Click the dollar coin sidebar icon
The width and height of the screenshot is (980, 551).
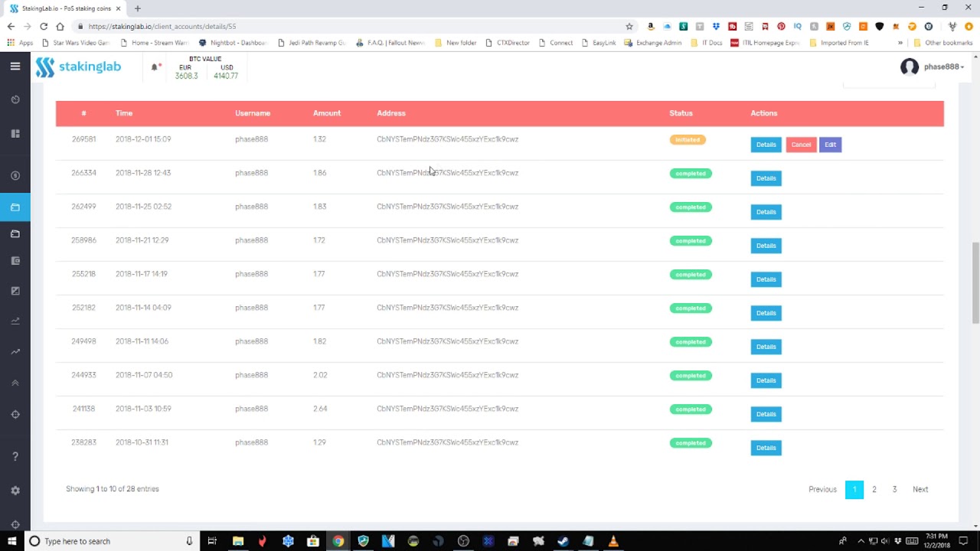pos(15,176)
